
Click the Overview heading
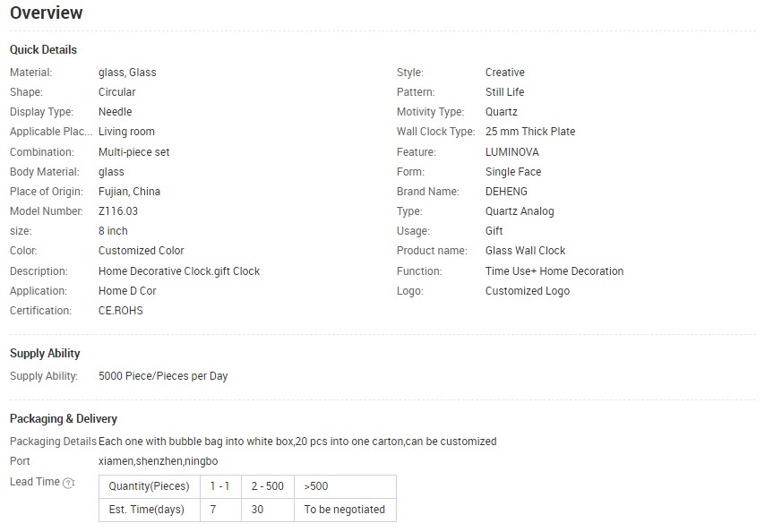tap(47, 13)
